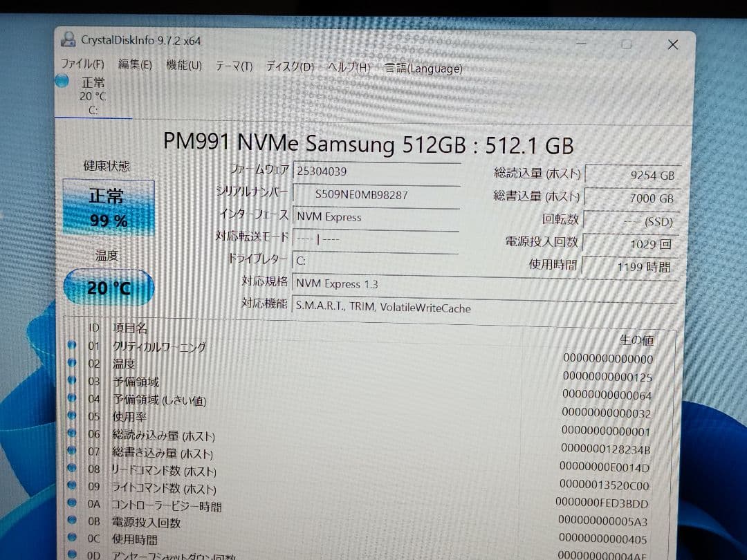The height and width of the screenshot is (560, 747).
Task: Click the status icon for 総読み込み量 (ホスト)
Action: click(73, 436)
